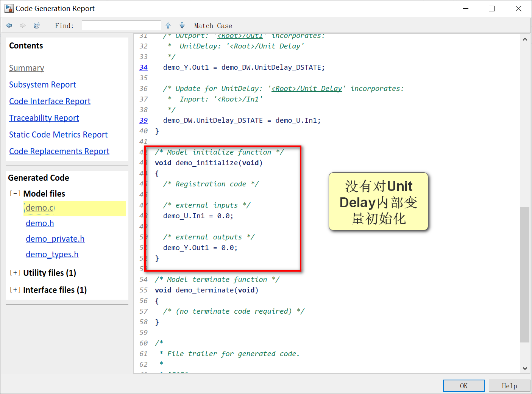This screenshot has width=532, height=394.
Task: Click the '(no terminate code required)' comment
Action: tap(234, 311)
